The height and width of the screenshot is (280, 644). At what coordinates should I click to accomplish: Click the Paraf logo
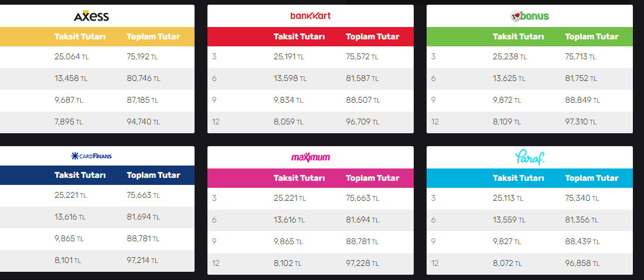(529, 157)
